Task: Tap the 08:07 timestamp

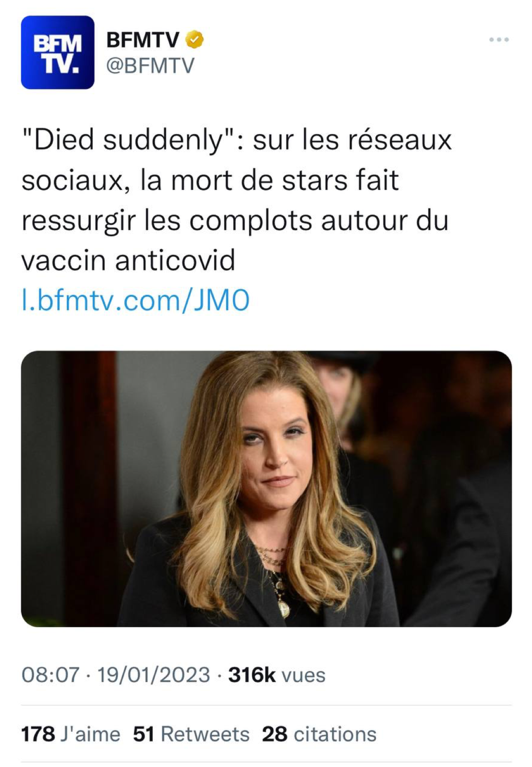Action: click(x=50, y=675)
